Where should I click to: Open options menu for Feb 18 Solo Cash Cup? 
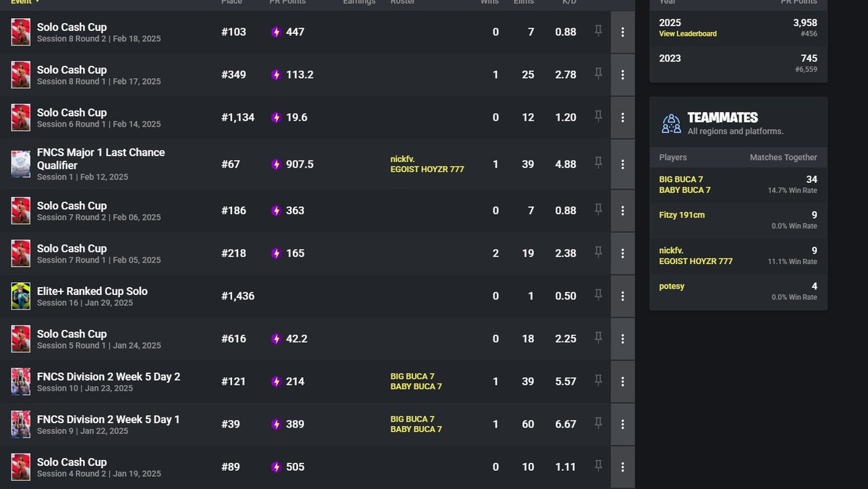pyautogui.click(x=623, y=32)
